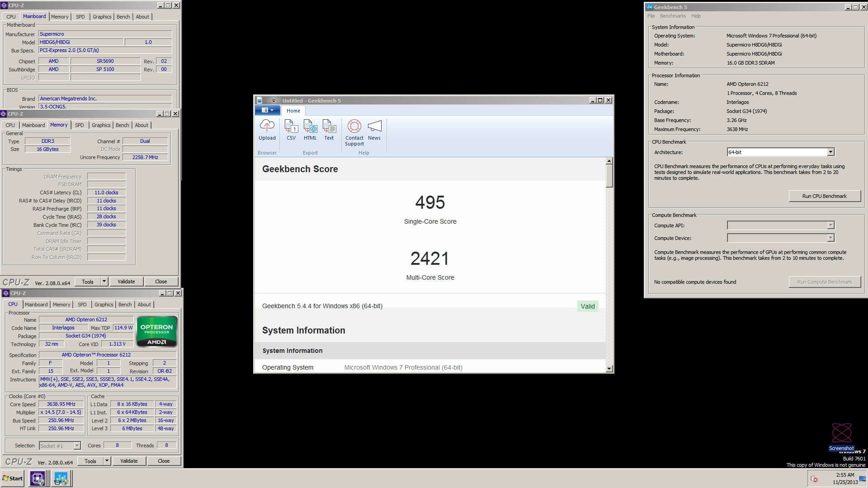Screen dimensions: 868x488
Task: Open Contact Support lifebuoy icon
Action: tap(354, 126)
